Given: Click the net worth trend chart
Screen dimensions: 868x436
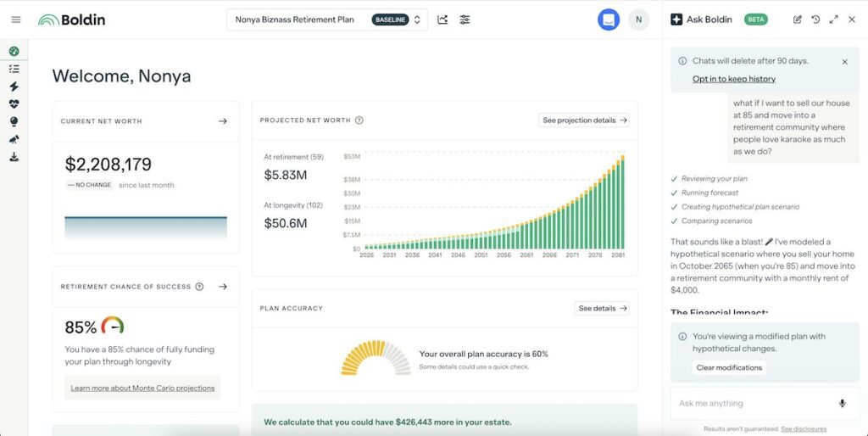Looking at the screenshot, I should coord(146,227).
